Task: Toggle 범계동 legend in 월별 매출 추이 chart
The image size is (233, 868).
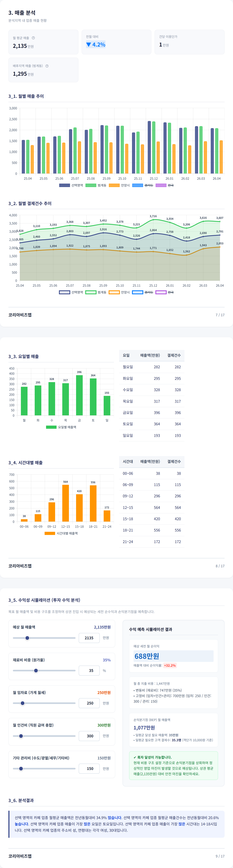Action: tap(96, 185)
